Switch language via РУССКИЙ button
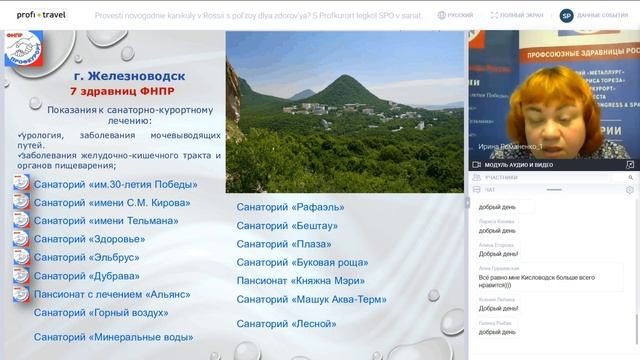Screen dimensions: 640x360 point(460,15)
